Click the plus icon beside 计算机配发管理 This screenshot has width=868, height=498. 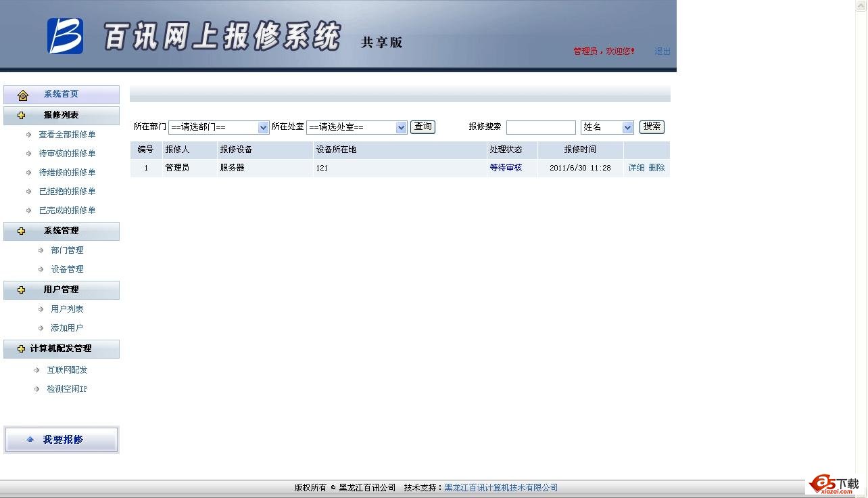[x=22, y=349]
